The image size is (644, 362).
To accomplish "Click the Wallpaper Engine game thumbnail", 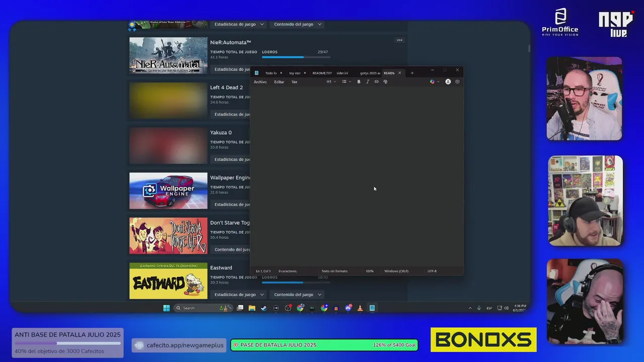I will tap(168, 191).
